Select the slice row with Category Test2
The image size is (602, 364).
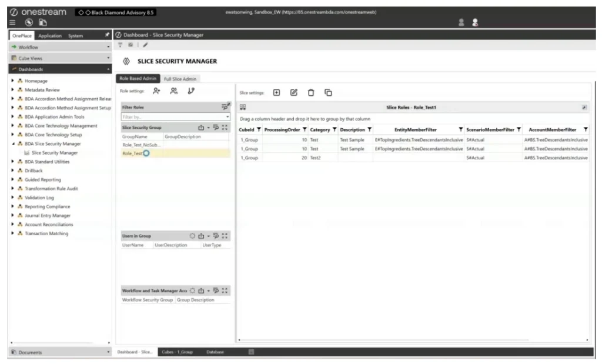(413, 158)
